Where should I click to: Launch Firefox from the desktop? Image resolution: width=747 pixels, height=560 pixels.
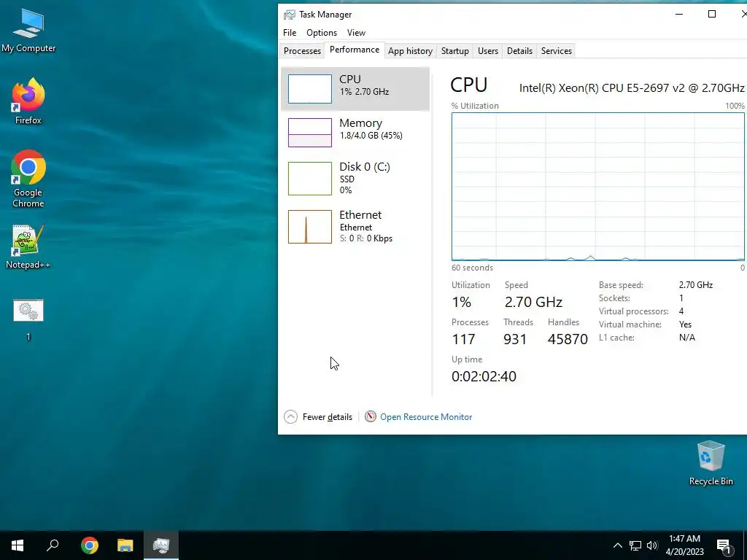pyautogui.click(x=28, y=101)
